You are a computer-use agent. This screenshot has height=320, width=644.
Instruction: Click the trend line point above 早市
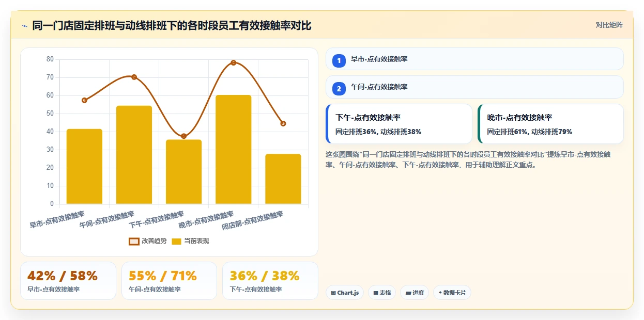point(84,100)
